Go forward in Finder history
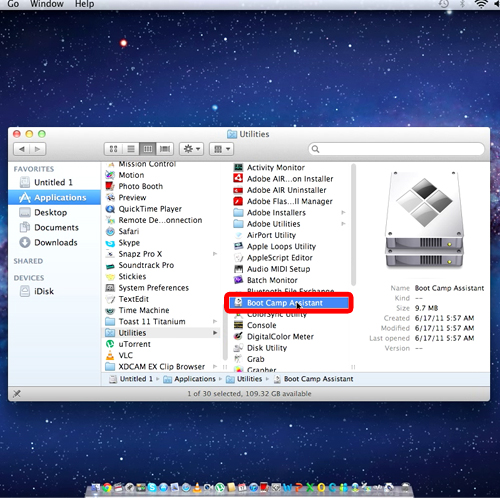 click(38, 149)
